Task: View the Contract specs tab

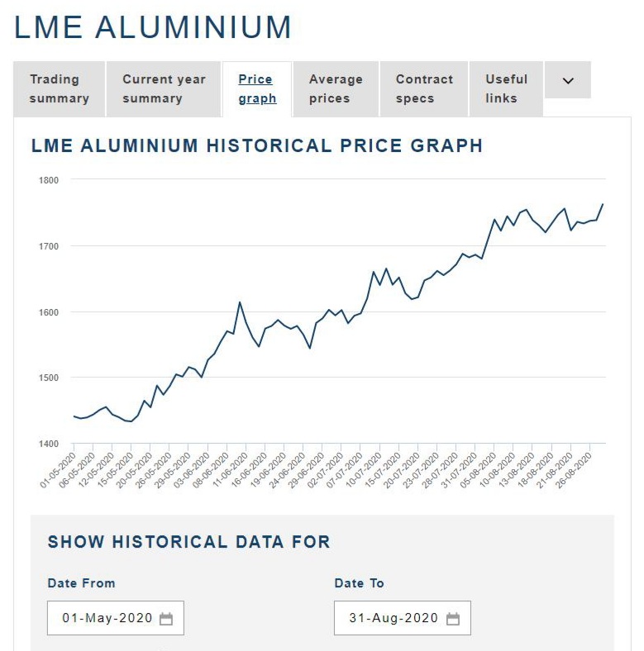Action: click(424, 89)
